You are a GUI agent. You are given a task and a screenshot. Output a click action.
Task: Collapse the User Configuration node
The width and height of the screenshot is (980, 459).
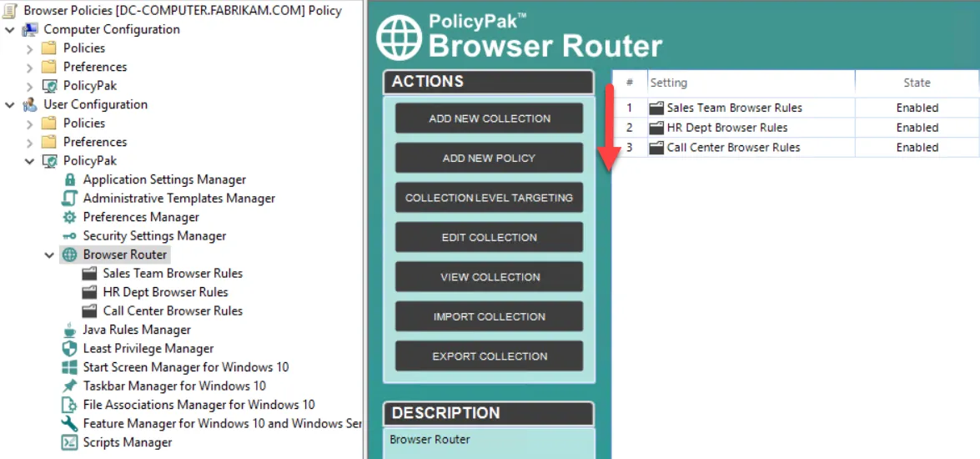click(x=10, y=104)
